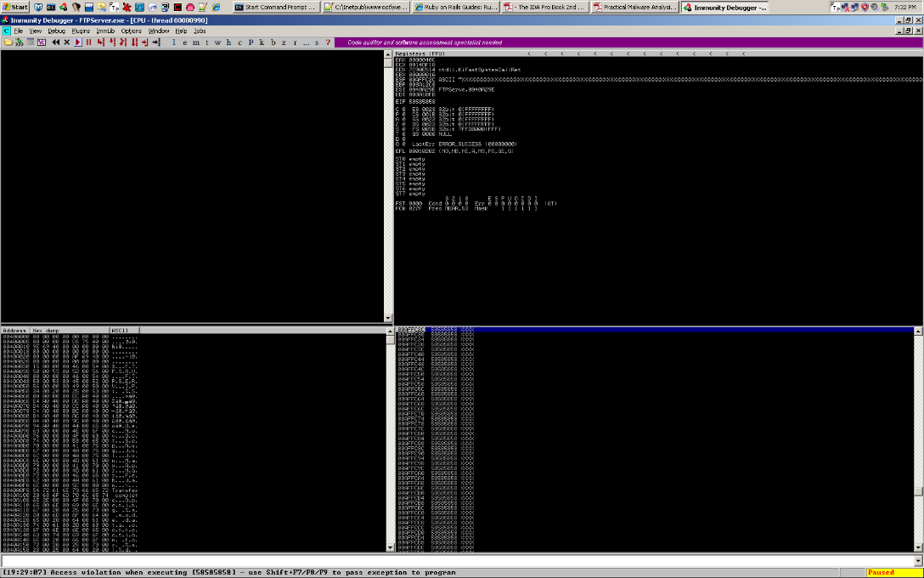Click the Pause execution icon
Screen dimensions: 924x578
pos(88,42)
